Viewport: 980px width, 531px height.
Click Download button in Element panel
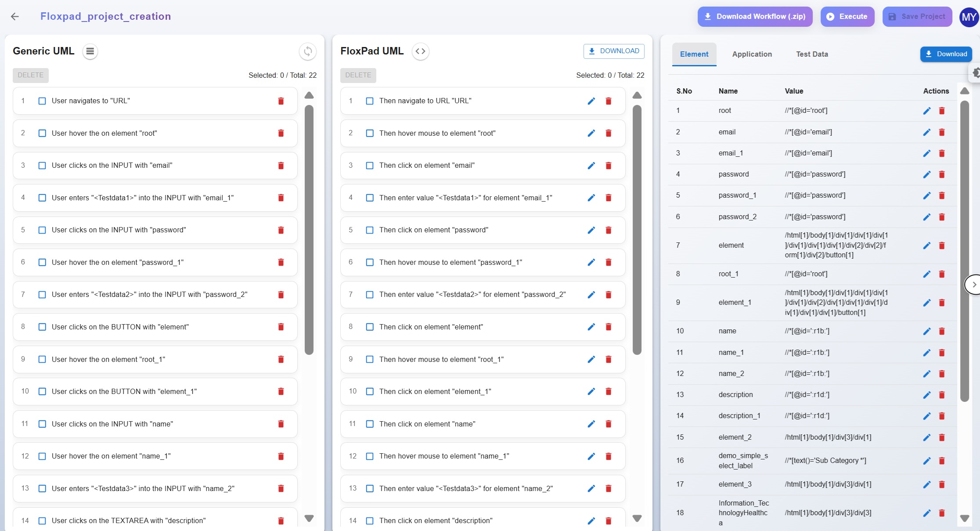coord(946,54)
